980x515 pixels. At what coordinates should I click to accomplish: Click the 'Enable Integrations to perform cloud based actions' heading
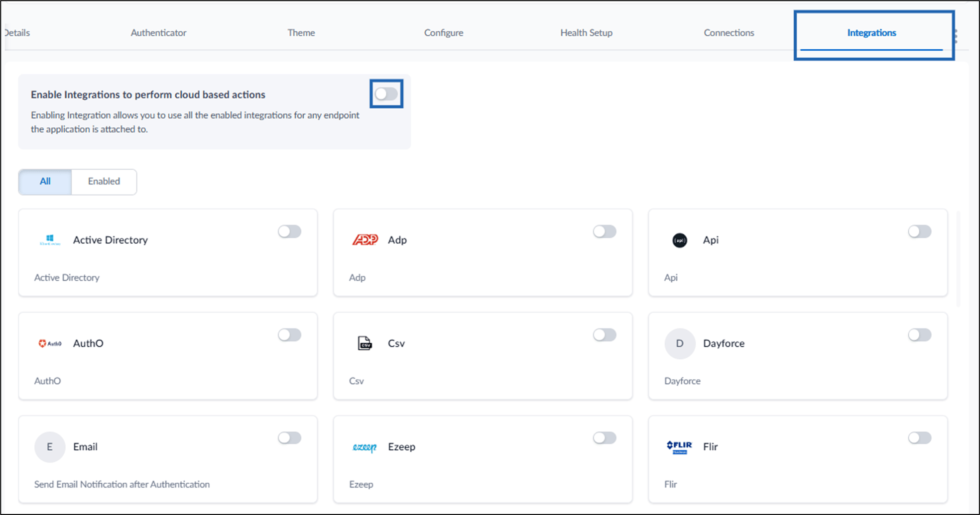[x=148, y=95]
